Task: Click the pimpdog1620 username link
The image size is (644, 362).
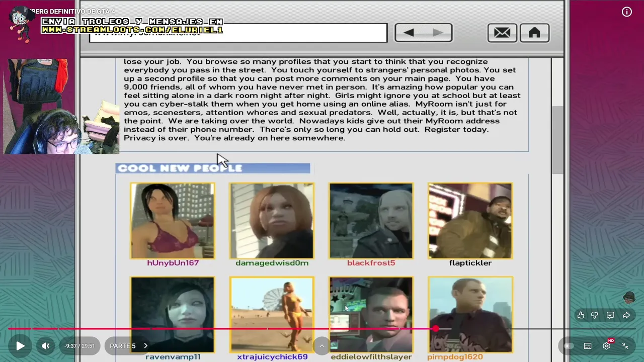Action: pos(455,357)
